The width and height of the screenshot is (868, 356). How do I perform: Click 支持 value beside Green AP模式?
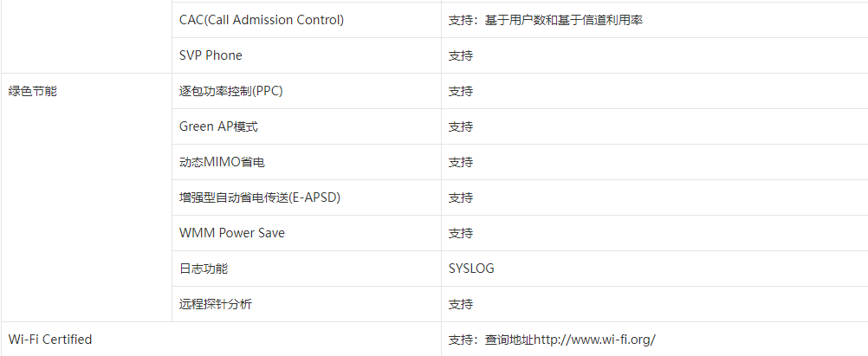[x=461, y=126]
